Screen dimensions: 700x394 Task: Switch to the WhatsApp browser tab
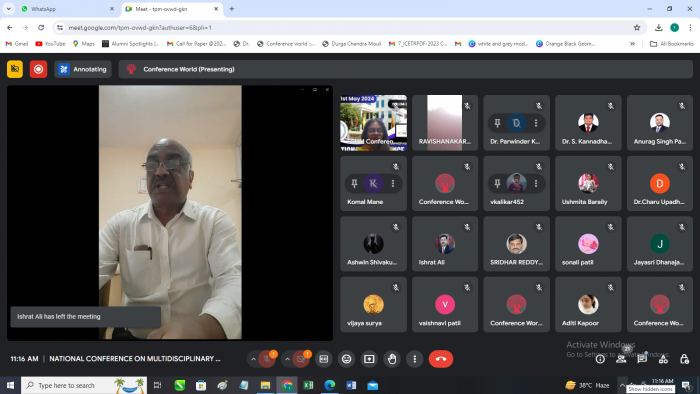pos(67,9)
